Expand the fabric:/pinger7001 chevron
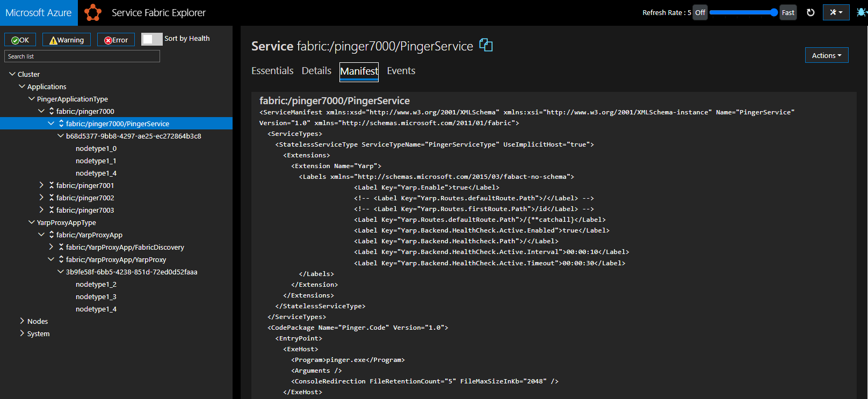The height and width of the screenshot is (399, 868). (x=41, y=185)
